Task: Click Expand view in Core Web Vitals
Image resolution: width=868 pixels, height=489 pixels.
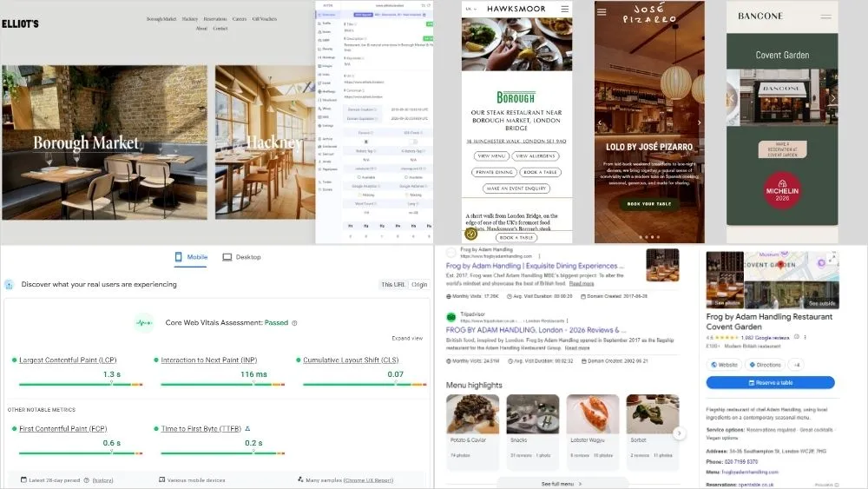Action: 407,338
